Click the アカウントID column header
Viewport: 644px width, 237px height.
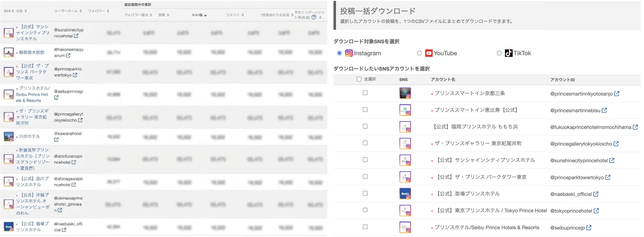(x=562, y=80)
